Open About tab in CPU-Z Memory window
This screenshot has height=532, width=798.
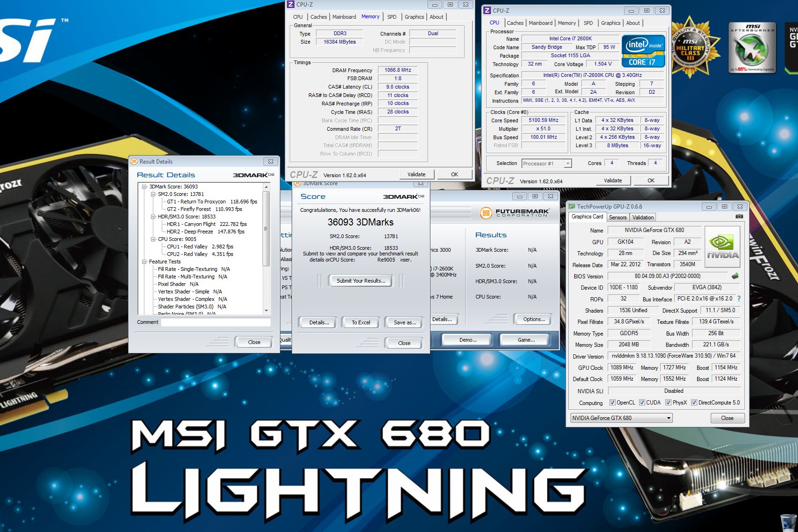coord(437,17)
